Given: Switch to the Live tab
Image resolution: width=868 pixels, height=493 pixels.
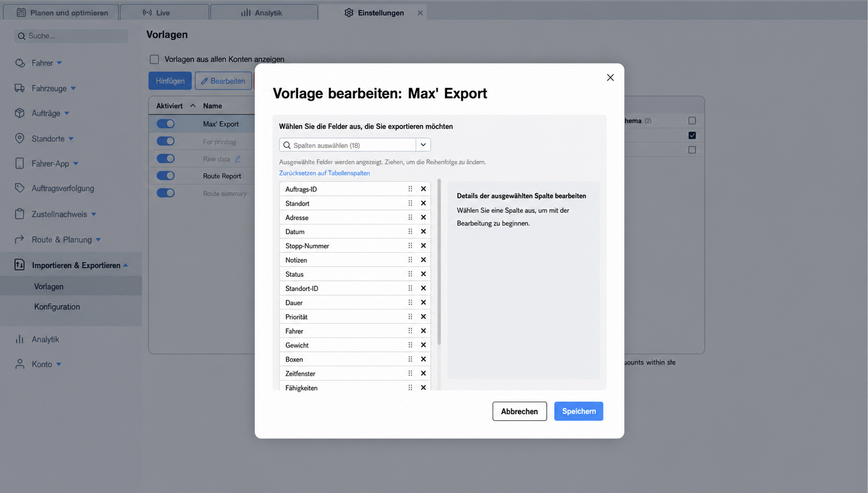Looking at the screenshot, I should pyautogui.click(x=164, y=12).
